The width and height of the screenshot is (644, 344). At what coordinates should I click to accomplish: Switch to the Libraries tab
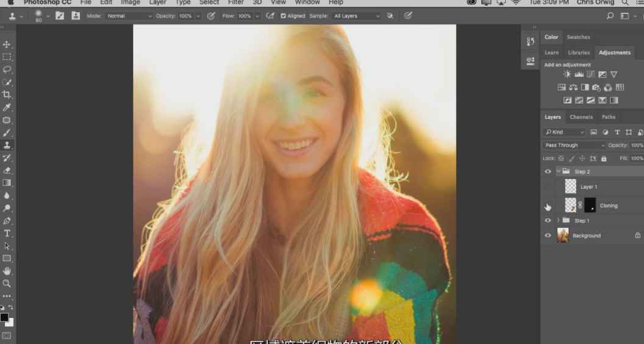[579, 52]
